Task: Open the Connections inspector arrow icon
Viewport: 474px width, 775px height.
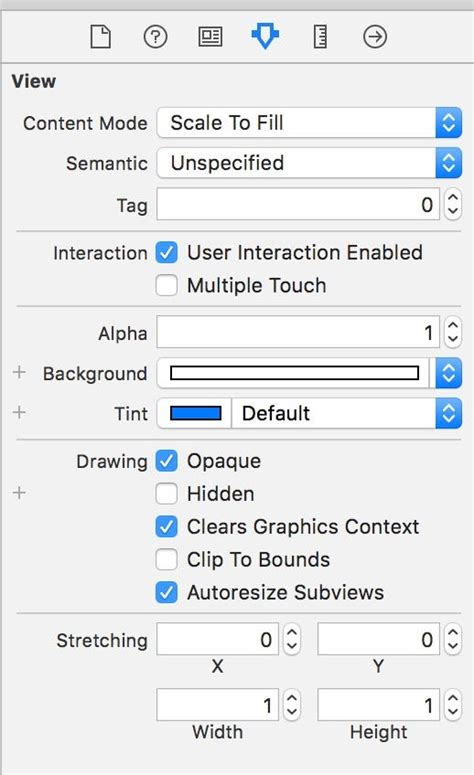Action: [375, 37]
